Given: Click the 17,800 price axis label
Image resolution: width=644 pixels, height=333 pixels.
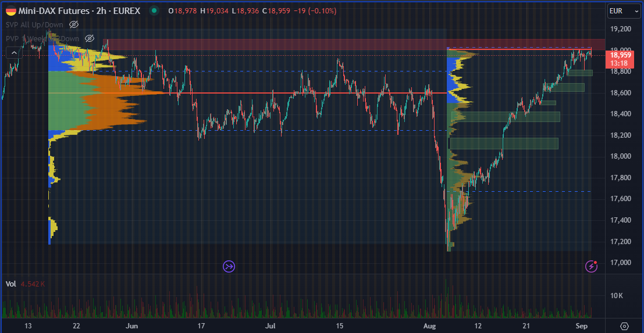Looking at the screenshot, I should [x=621, y=178].
